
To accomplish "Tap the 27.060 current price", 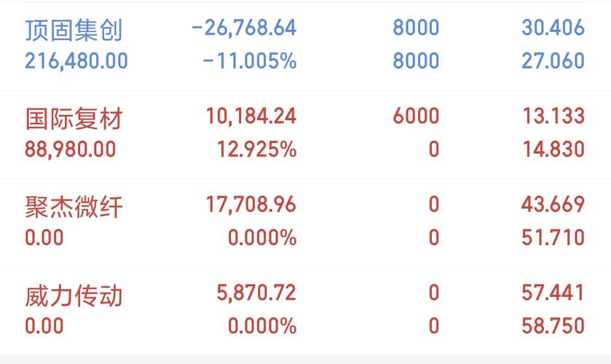I will click(553, 61).
